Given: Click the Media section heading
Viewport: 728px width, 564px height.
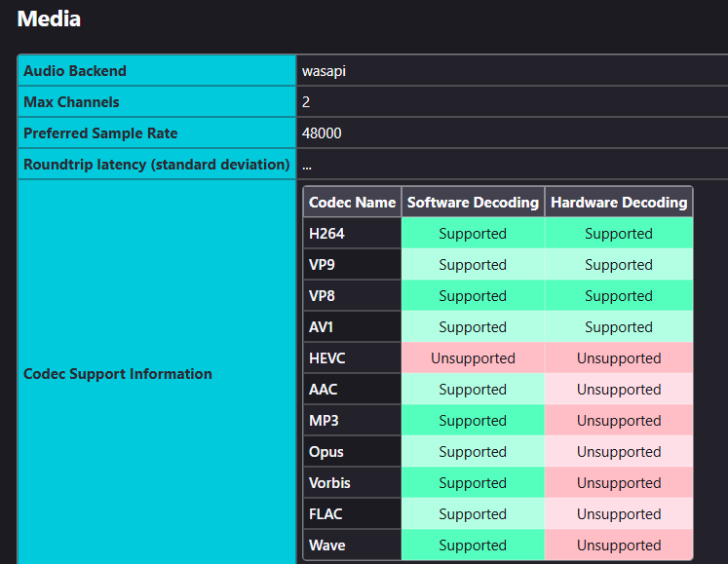Looking at the screenshot, I should coord(50,19).
